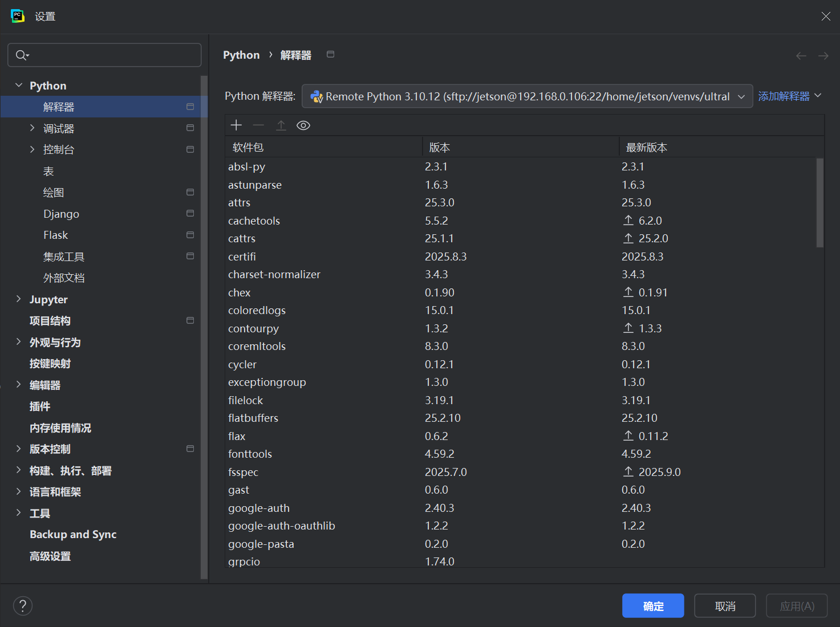Click the help question mark button
This screenshot has width=840, height=627.
click(23, 606)
